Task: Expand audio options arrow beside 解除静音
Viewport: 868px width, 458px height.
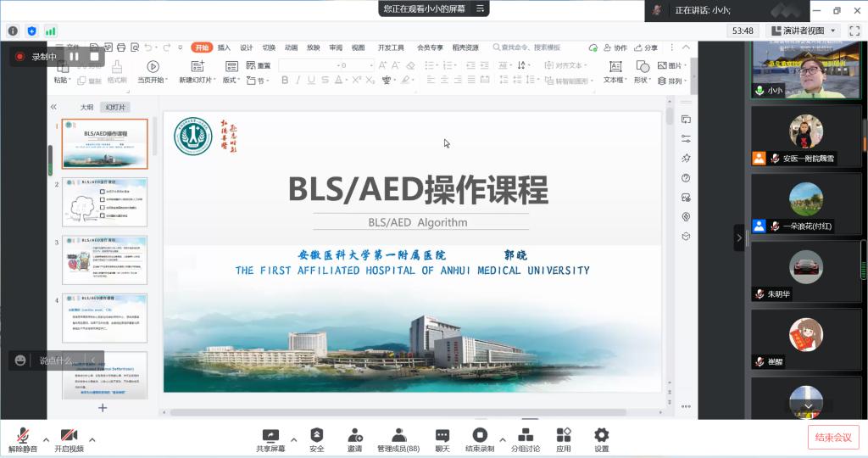Action: [46, 439]
